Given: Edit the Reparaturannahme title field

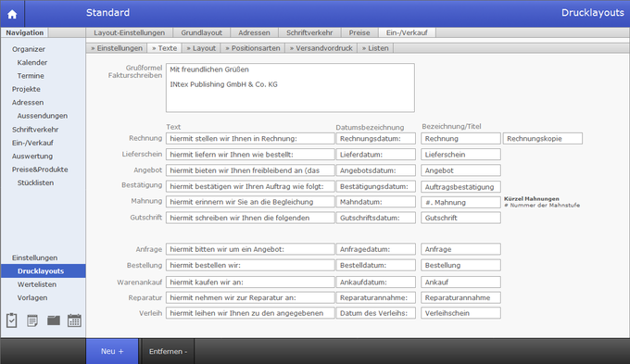Looking at the screenshot, I should (x=460, y=297).
